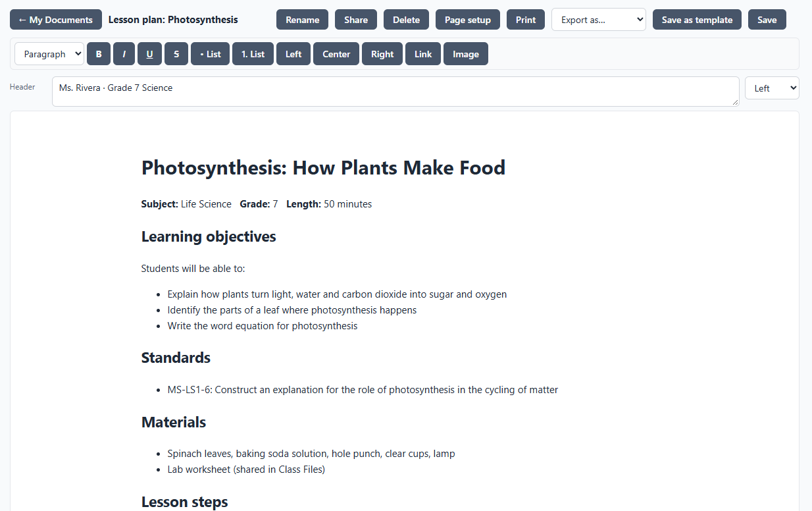Click bullet 'Identify the parts of a leaf'
Viewport: 812px width, 511px height.
pyautogui.click(x=292, y=310)
